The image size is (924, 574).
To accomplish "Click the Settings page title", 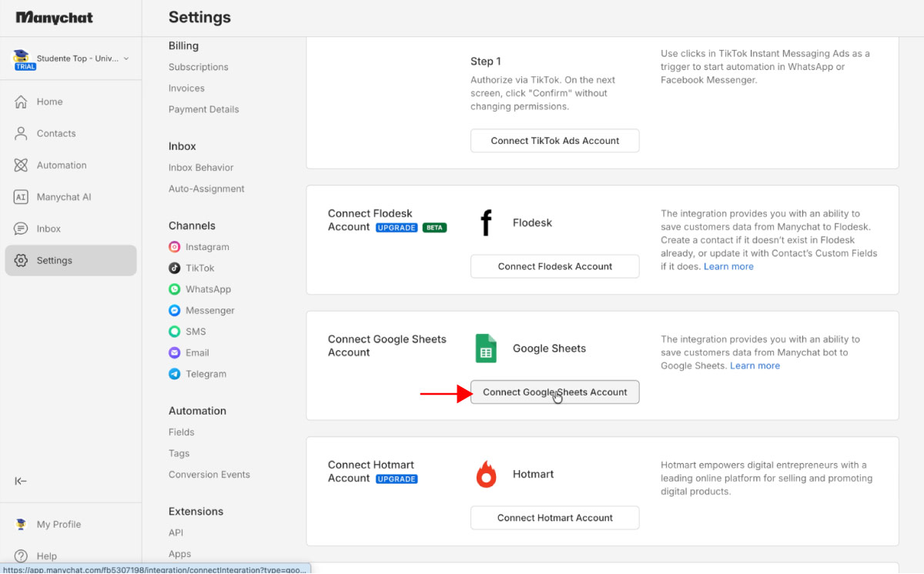I will (199, 17).
